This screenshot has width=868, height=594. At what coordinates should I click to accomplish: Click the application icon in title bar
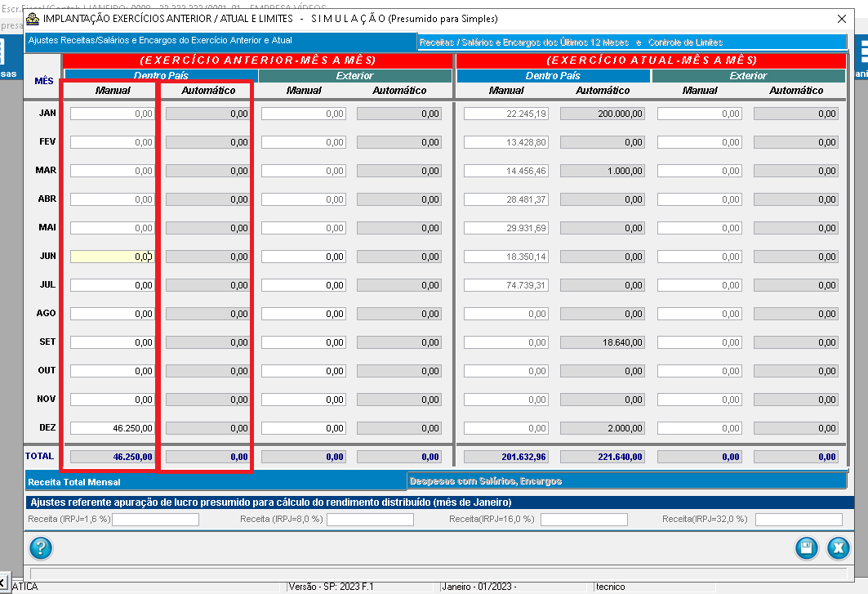pos(33,19)
